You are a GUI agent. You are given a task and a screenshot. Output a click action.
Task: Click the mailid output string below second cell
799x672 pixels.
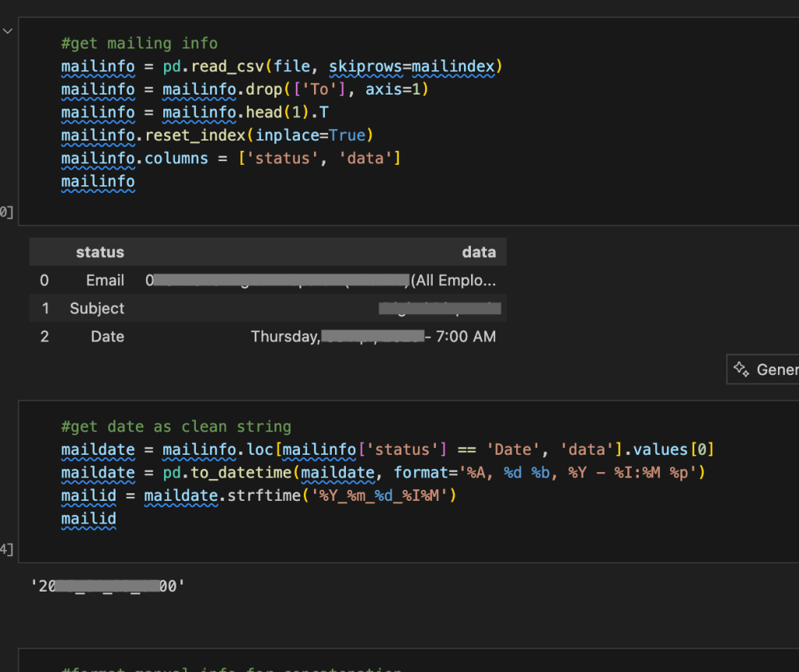tap(107, 586)
